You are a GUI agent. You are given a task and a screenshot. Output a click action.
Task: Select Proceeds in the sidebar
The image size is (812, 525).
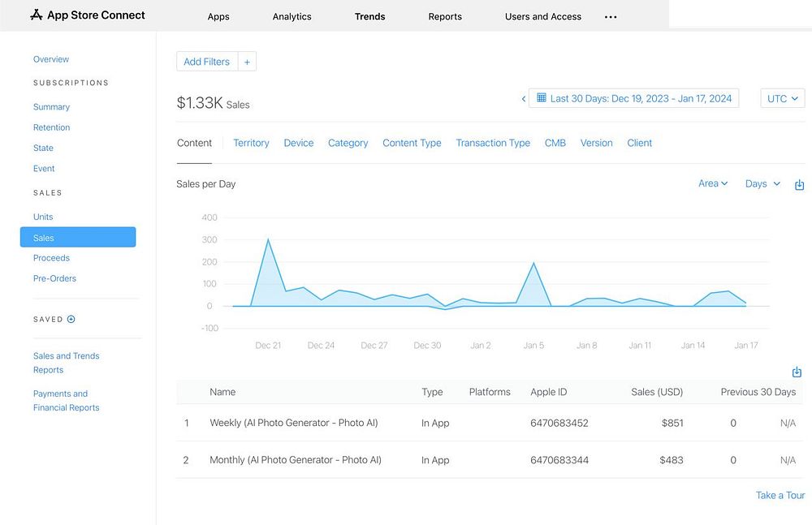click(51, 258)
